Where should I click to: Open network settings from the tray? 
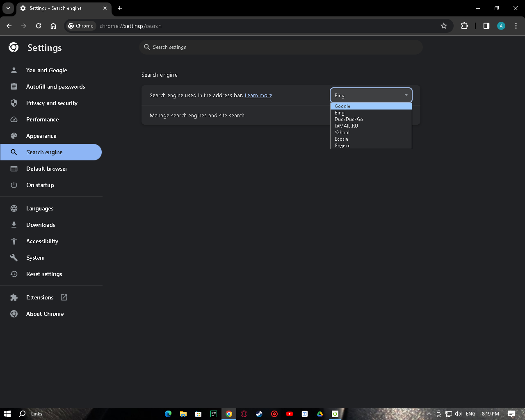pyautogui.click(x=449, y=414)
